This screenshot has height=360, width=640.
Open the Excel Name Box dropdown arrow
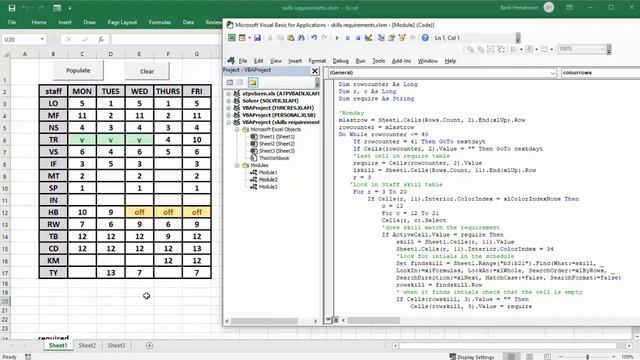point(42,39)
